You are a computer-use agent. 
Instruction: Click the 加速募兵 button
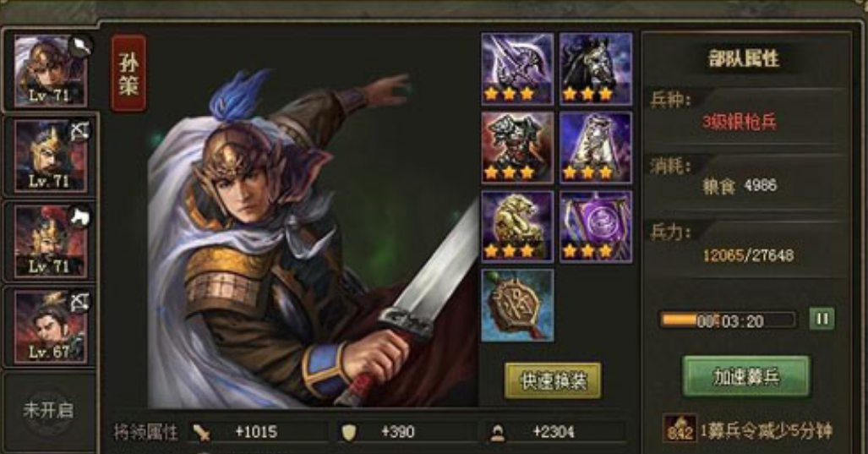[745, 377]
